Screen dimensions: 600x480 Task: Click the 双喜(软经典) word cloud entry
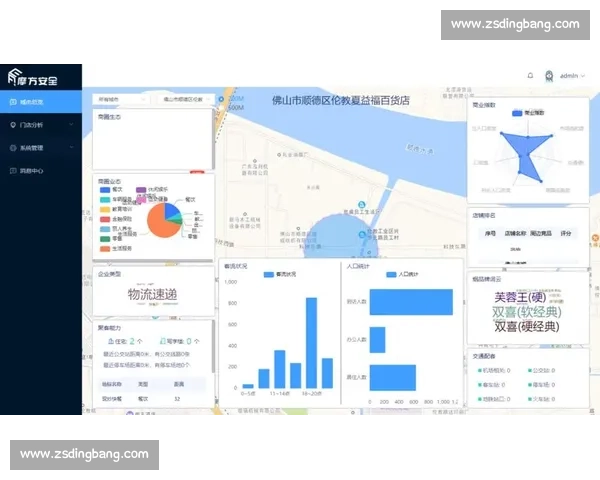[527, 312]
